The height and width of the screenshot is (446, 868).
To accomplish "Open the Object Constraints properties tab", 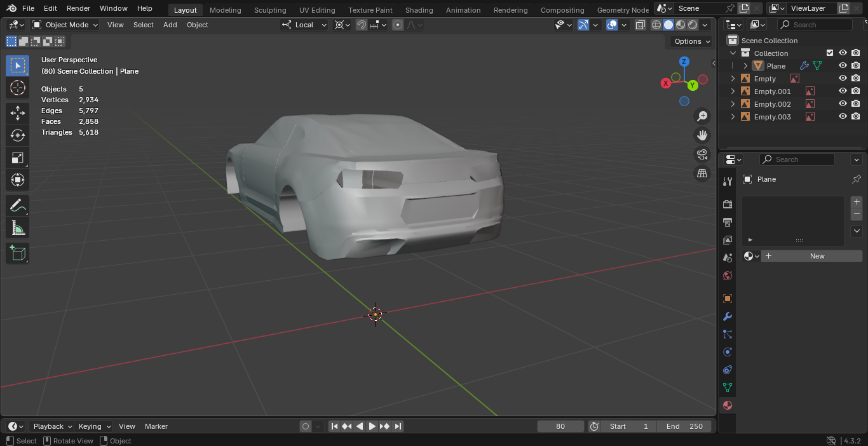I will [728, 370].
